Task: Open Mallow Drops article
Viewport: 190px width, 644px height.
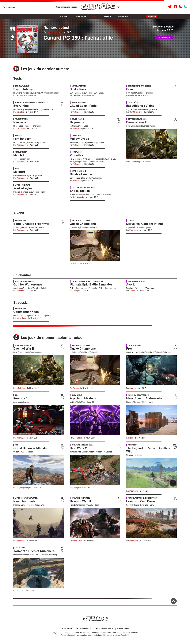Action: click(79, 139)
